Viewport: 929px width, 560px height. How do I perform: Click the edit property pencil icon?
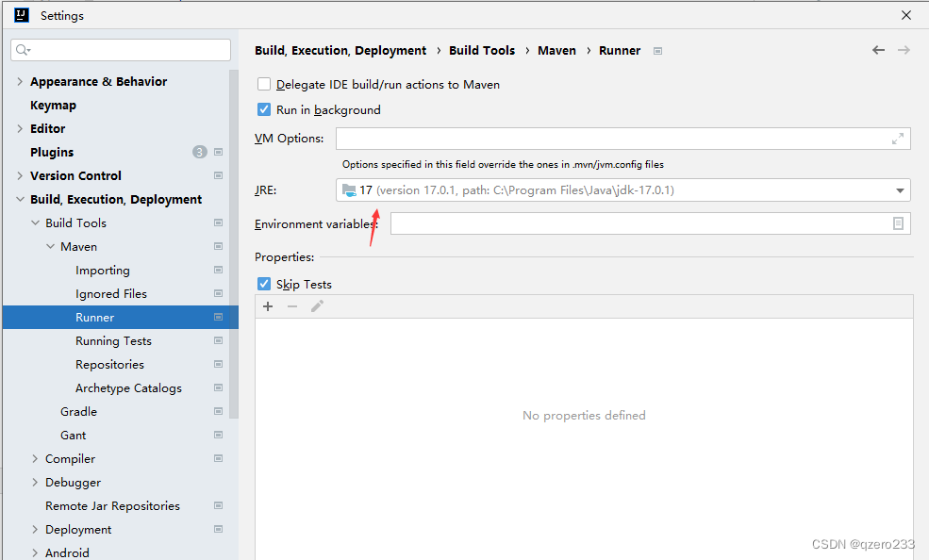[317, 306]
